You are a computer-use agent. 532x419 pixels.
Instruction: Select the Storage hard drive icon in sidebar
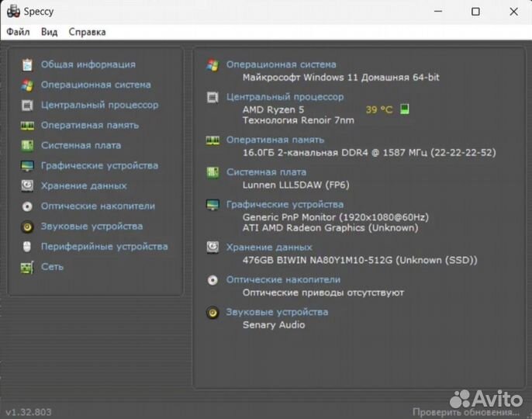(x=27, y=185)
